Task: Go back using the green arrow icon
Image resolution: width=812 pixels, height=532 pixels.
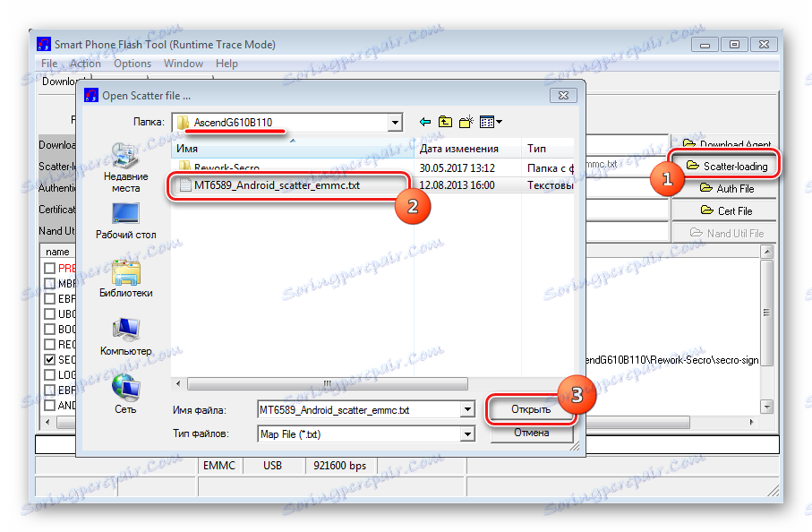Action: coord(425,122)
